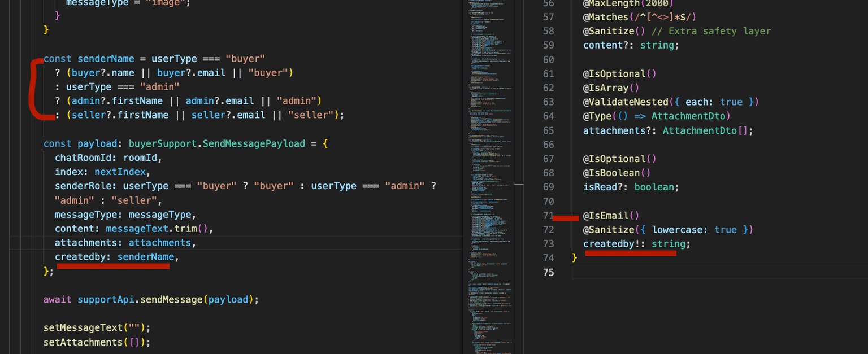
Task: Click the @Matches regex decorator
Action: (640, 17)
